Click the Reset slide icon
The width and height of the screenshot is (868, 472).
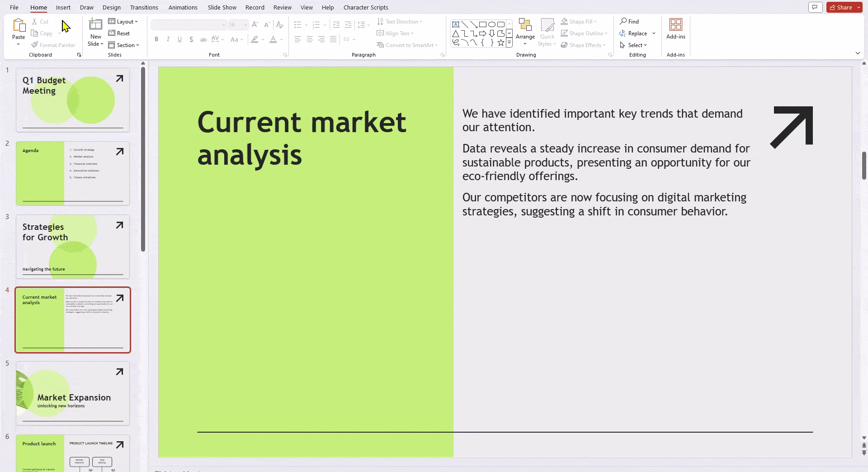(112, 33)
